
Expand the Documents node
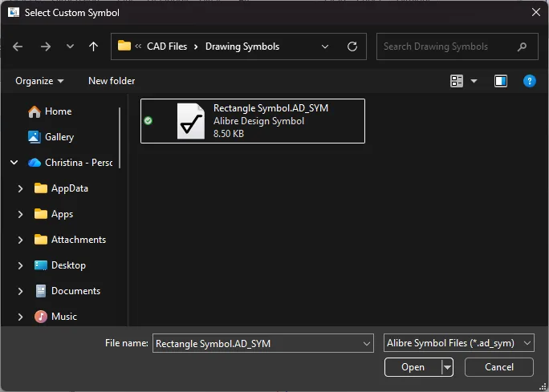[20, 291]
